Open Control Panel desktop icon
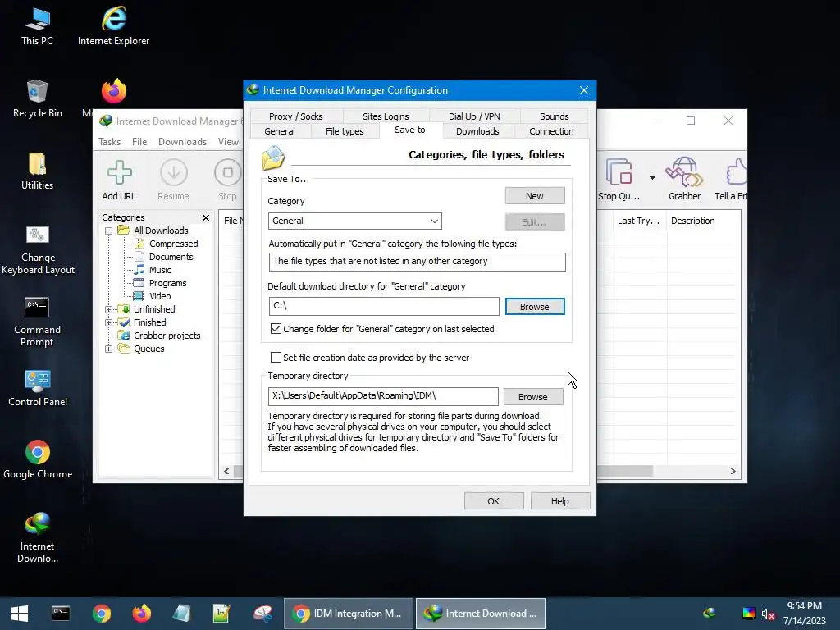The width and height of the screenshot is (840, 630). click(x=38, y=388)
